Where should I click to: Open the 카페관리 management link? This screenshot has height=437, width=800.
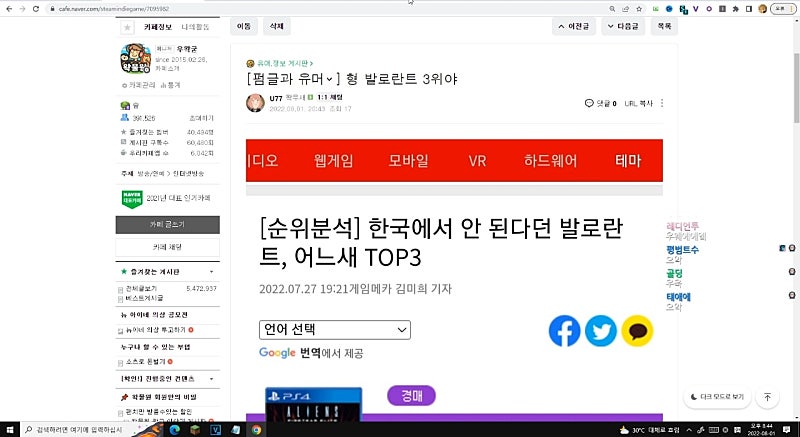click(x=139, y=85)
